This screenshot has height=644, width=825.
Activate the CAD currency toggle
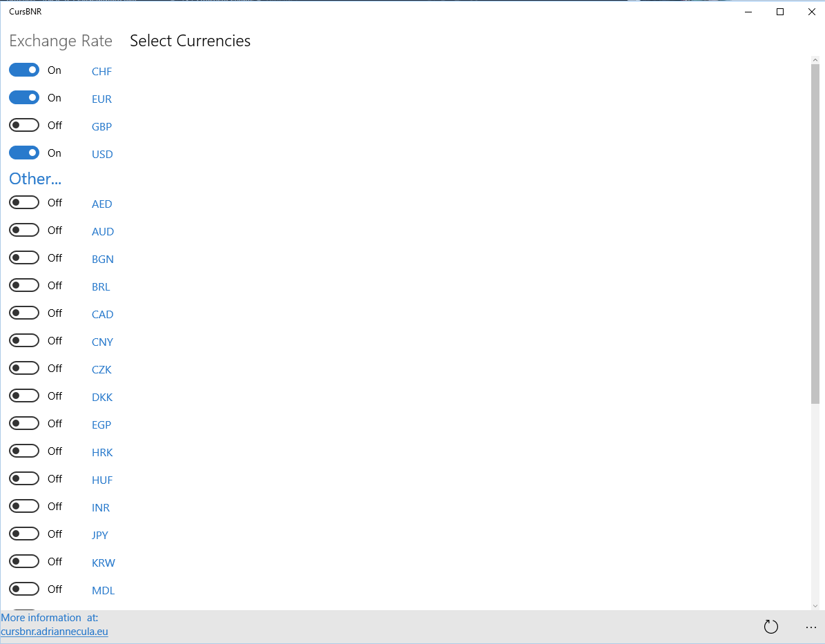coord(24,313)
